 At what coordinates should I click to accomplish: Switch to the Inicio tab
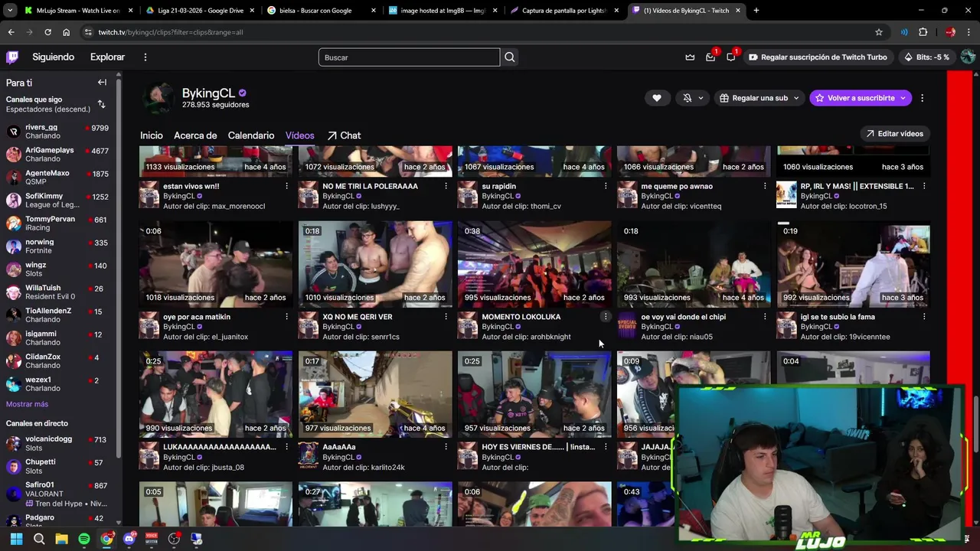pos(152,135)
